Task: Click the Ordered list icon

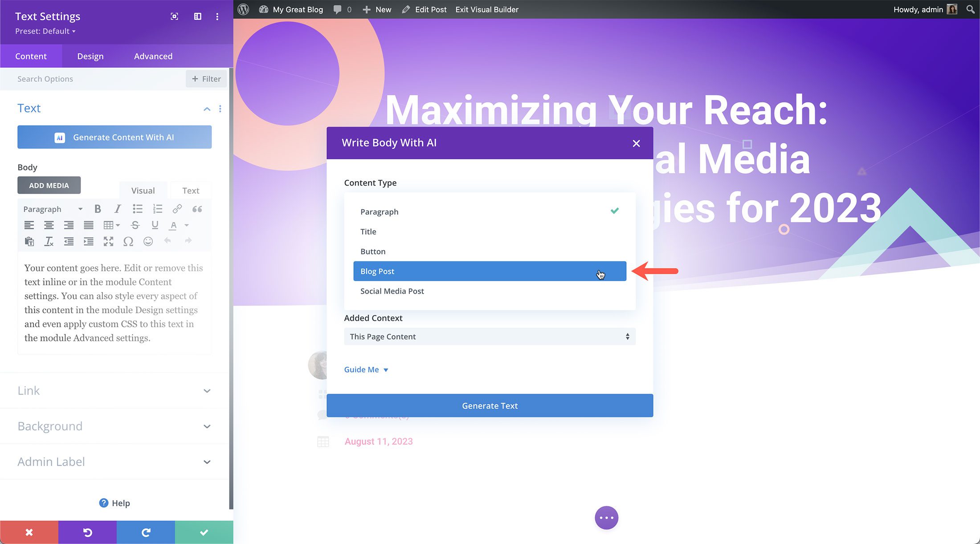Action: pyautogui.click(x=157, y=209)
